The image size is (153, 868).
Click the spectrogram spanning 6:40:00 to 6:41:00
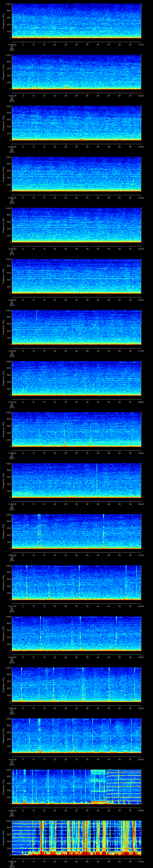(x=77, y=21)
